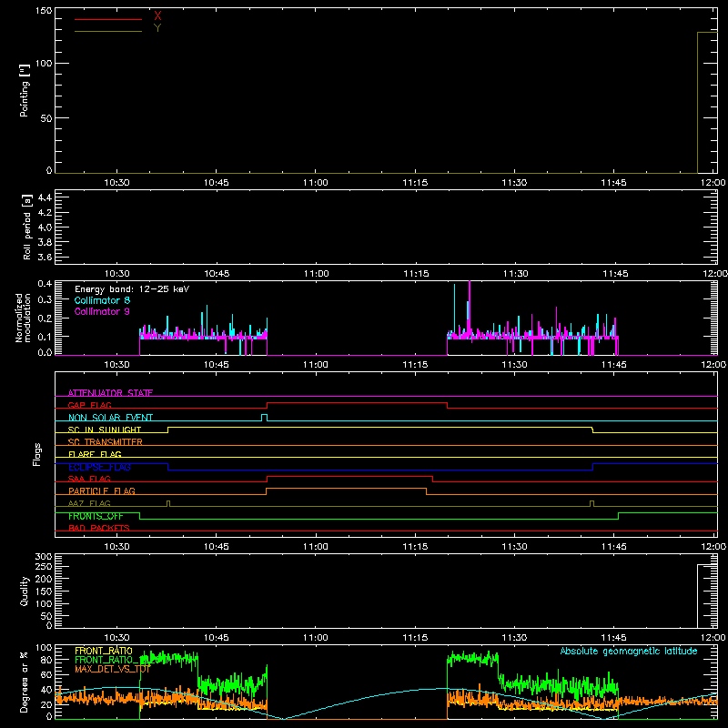
Task: Click the 60 tick on Degrees axis
Action: (46, 674)
